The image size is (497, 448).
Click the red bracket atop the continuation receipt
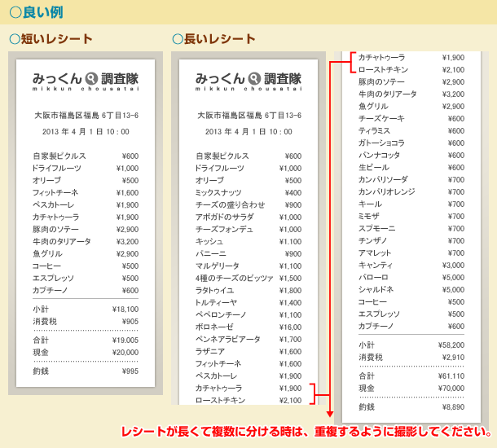pos(352,64)
